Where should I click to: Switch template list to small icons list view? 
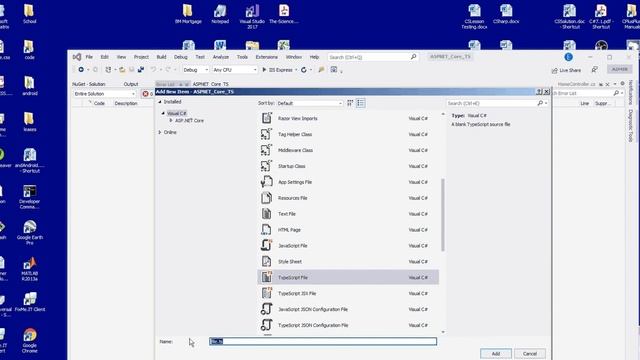click(x=360, y=103)
